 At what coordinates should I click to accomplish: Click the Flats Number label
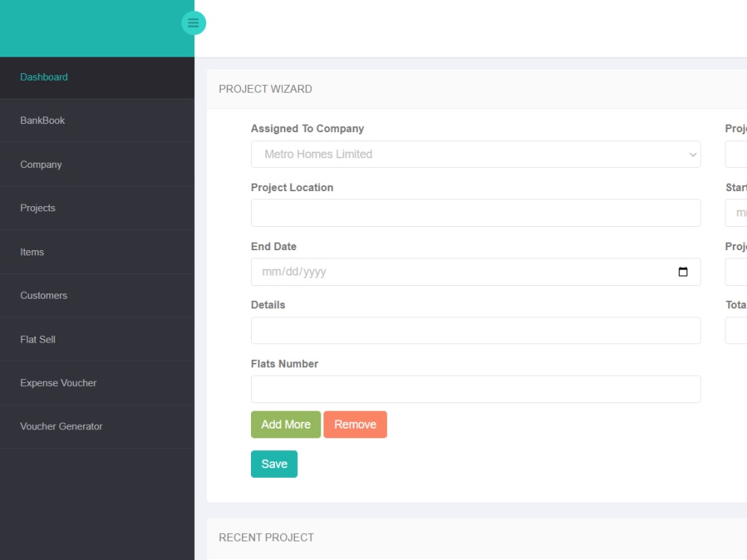click(285, 364)
